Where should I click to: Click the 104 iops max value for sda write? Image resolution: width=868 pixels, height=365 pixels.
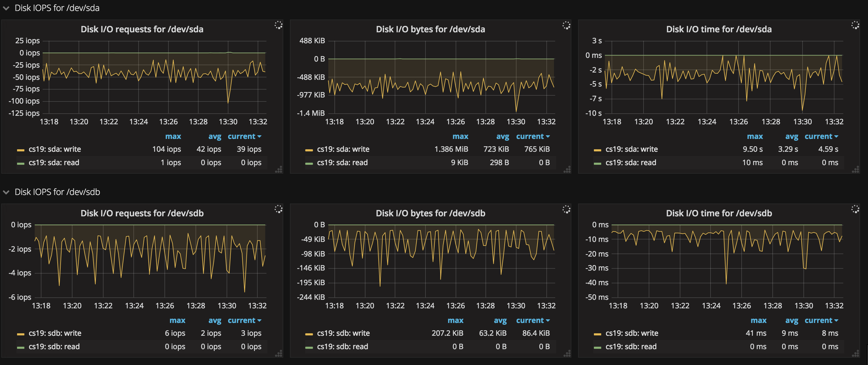167,149
